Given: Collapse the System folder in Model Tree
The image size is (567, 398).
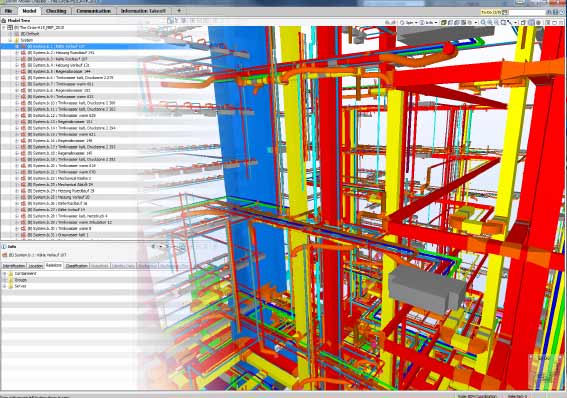Looking at the screenshot, I should (x=10, y=40).
